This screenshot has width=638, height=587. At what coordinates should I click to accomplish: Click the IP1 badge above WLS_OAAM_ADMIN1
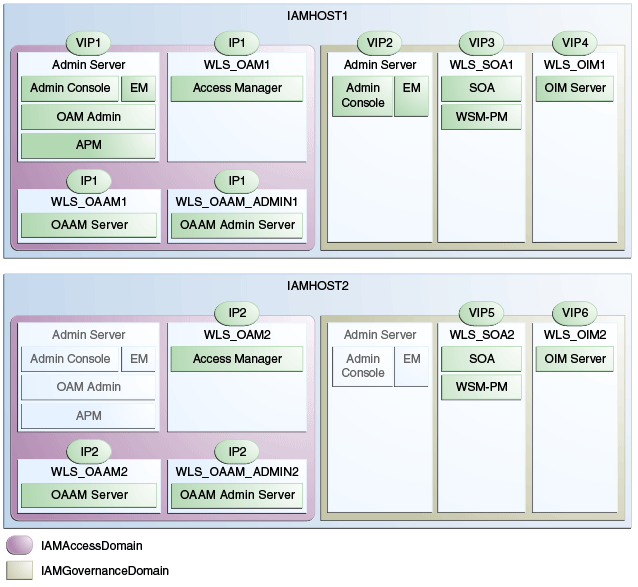pyautogui.click(x=237, y=181)
